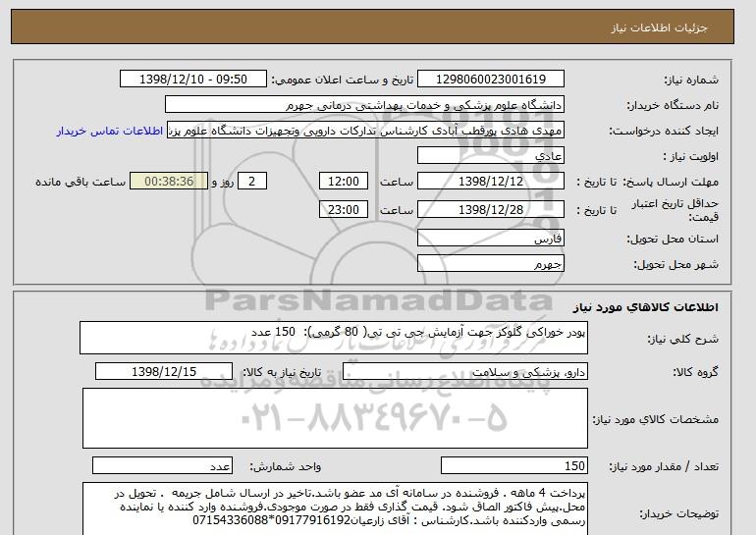The image size is (756, 535).
Task: Click label استان محل تحویل
Action: (x=673, y=240)
